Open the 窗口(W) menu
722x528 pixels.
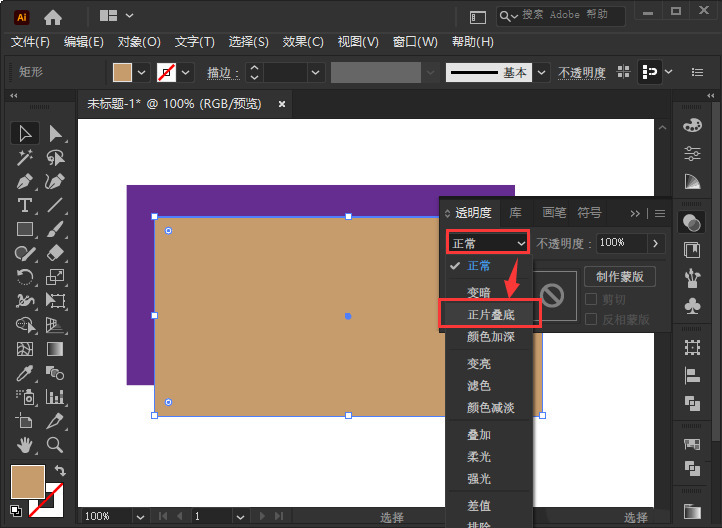click(415, 42)
